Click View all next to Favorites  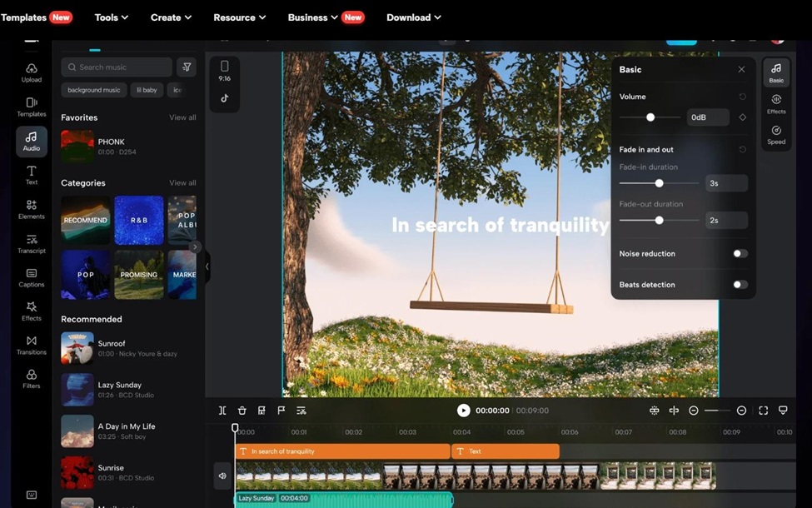point(182,117)
